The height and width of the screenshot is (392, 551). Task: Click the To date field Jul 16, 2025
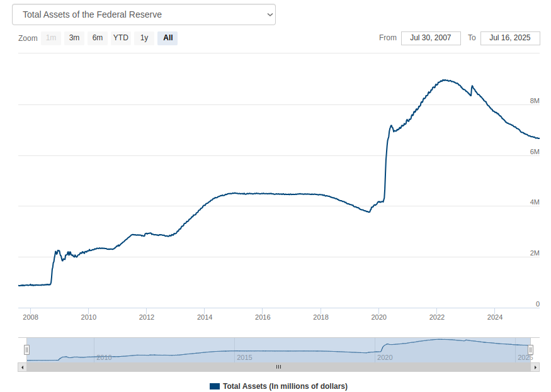[x=510, y=38]
